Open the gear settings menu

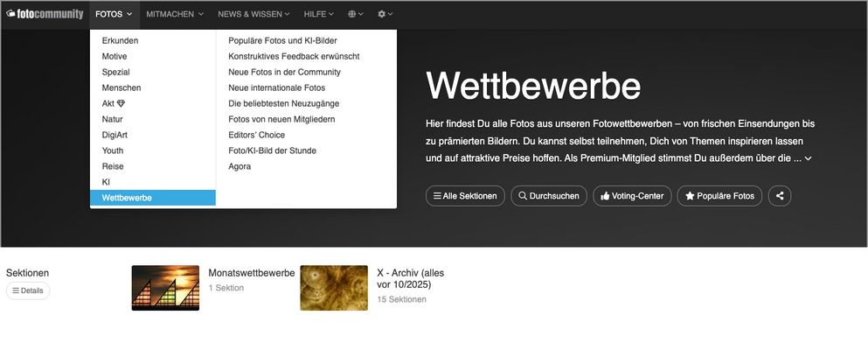(385, 14)
